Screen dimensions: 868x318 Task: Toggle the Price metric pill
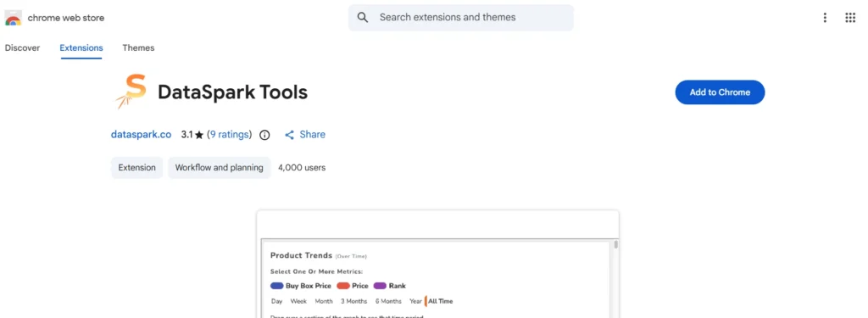pyautogui.click(x=353, y=286)
